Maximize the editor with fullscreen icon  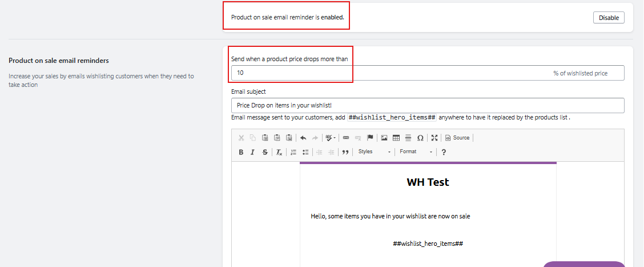point(434,138)
